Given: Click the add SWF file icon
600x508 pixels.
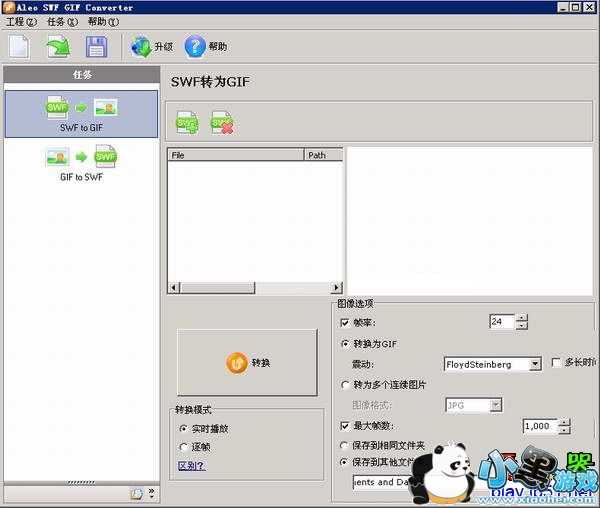Looking at the screenshot, I should 187,122.
